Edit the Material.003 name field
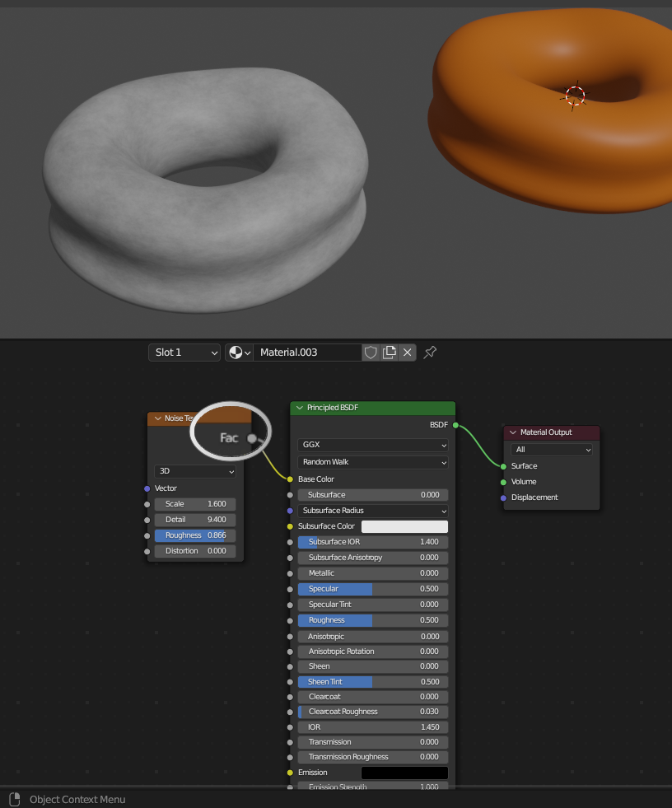Viewport: 672px width, 808px height. point(308,353)
